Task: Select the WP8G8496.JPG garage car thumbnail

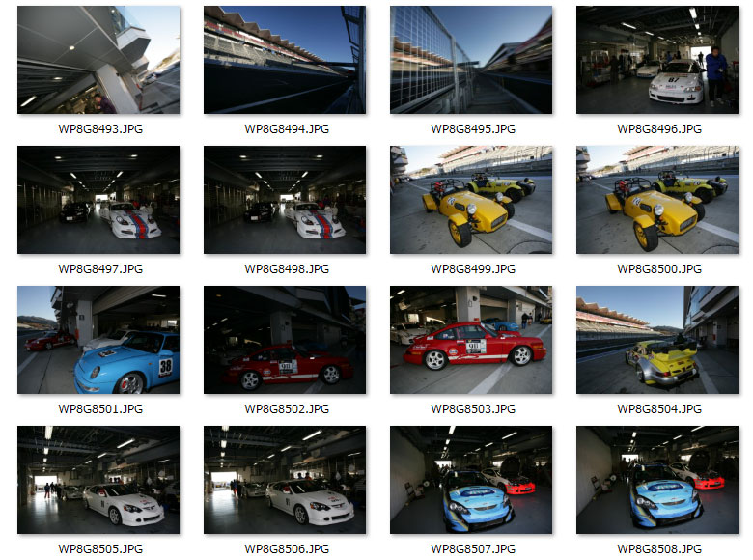Action: (x=657, y=60)
